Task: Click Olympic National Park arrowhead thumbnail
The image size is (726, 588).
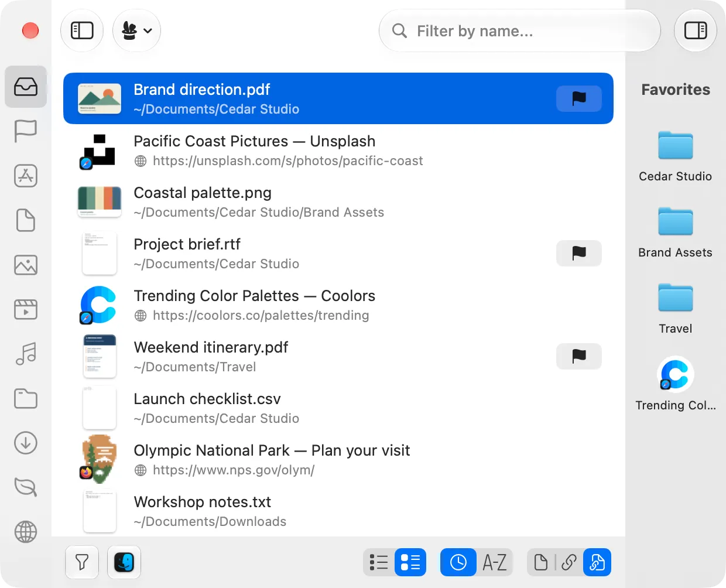Action: (x=98, y=459)
